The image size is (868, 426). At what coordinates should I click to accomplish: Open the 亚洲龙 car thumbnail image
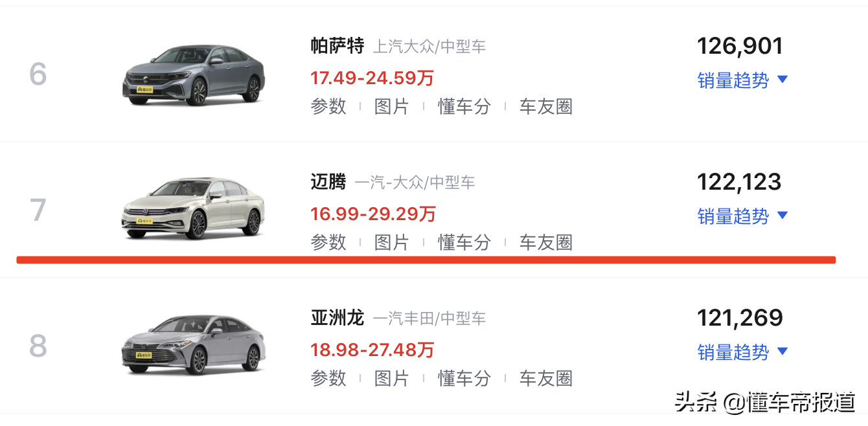click(x=194, y=344)
